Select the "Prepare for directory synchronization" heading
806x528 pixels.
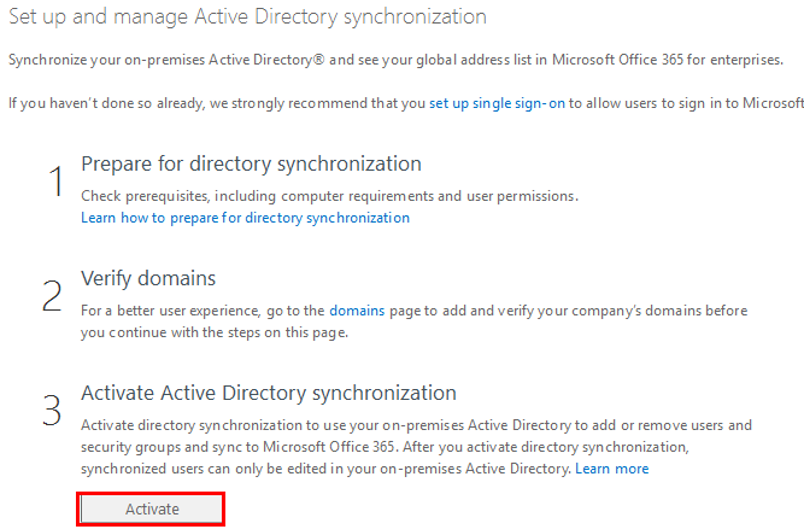(251, 163)
